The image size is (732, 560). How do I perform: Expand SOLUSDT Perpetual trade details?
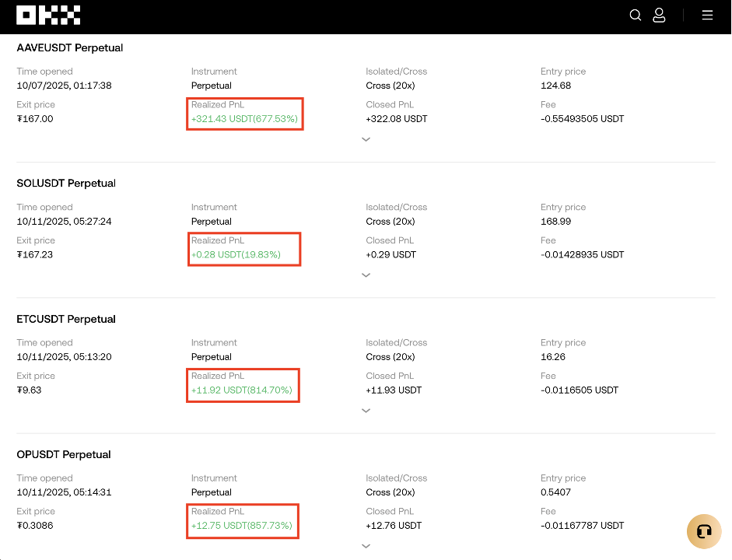pos(366,275)
